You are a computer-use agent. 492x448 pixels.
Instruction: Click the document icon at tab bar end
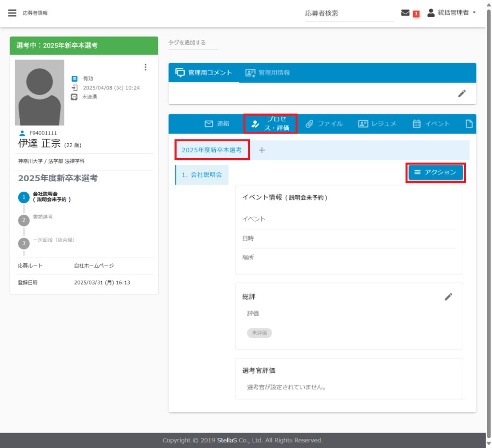pyautogui.click(x=469, y=124)
